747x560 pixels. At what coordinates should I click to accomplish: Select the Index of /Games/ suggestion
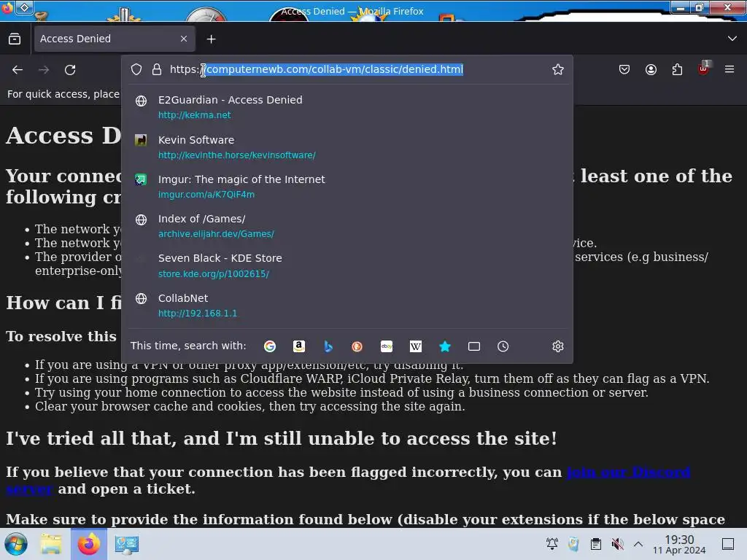[x=347, y=226]
